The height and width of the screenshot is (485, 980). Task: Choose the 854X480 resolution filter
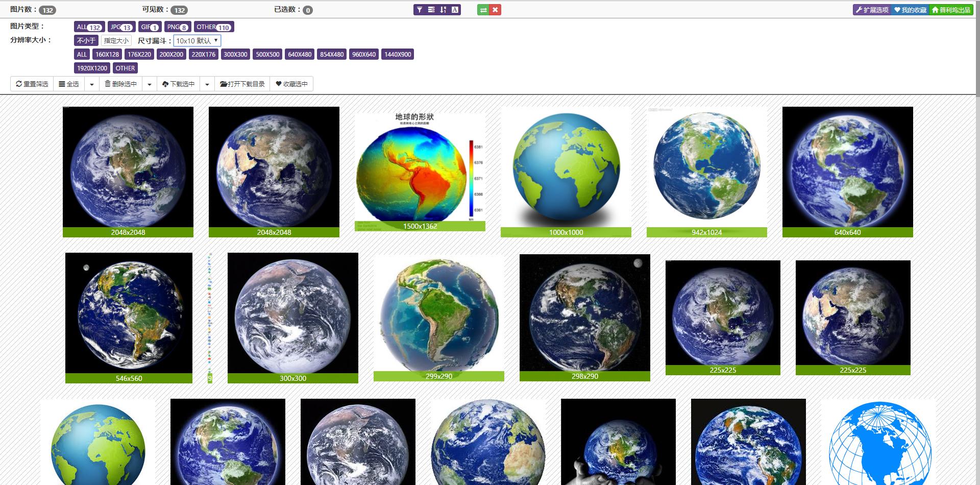point(332,54)
